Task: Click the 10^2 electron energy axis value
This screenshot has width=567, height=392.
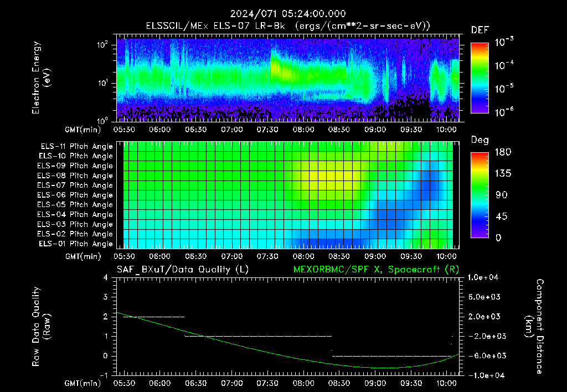Action: click(x=102, y=45)
